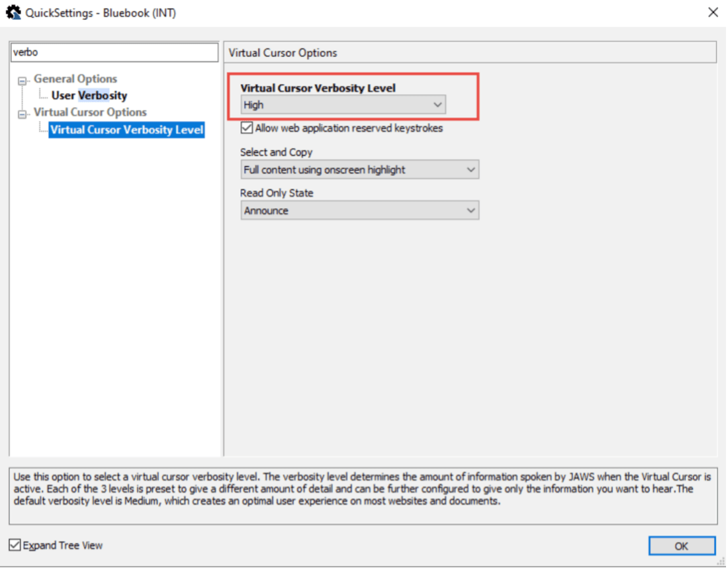Open the Virtual Cursor Verbosity Level dropdown

pyautogui.click(x=343, y=105)
